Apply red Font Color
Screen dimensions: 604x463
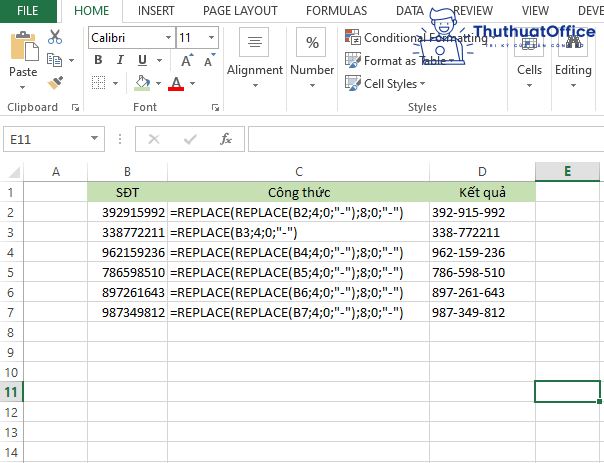(x=176, y=83)
